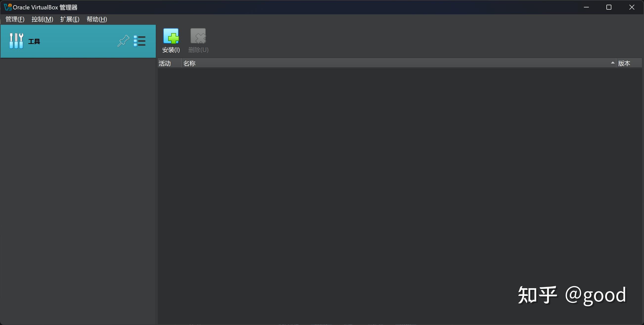This screenshot has height=325, width=644.
Task: Click the greyed 删除(U) uninstall icon
Action: click(x=198, y=41)
